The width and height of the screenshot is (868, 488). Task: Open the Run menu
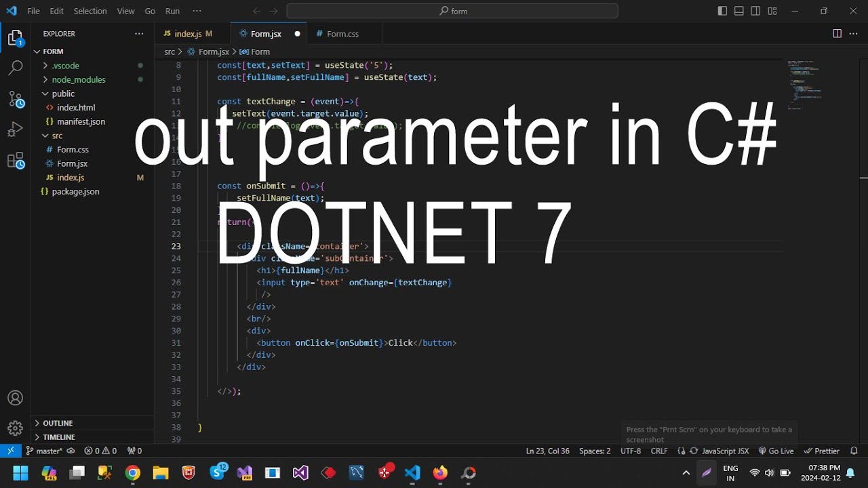[172, 11]
